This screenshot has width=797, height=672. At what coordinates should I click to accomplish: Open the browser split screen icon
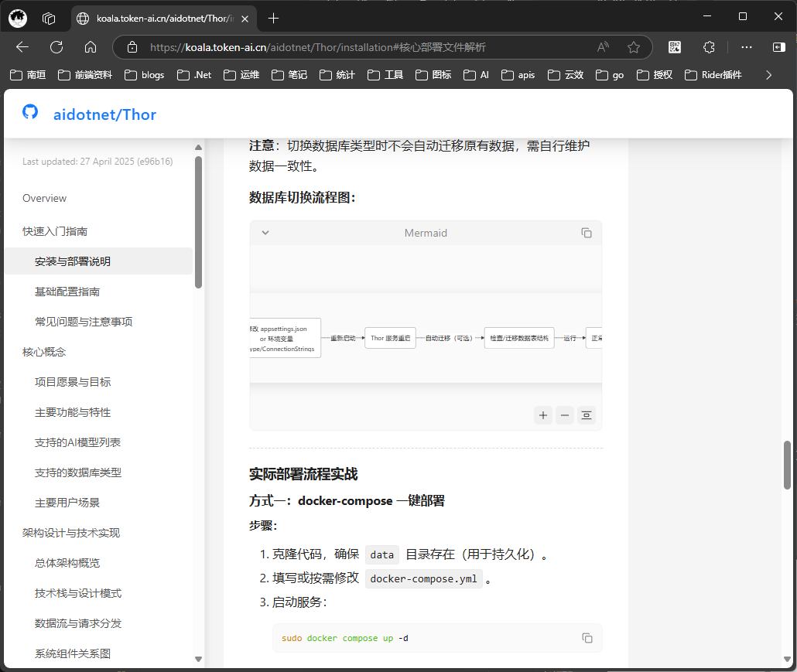(x=778, y=47)
